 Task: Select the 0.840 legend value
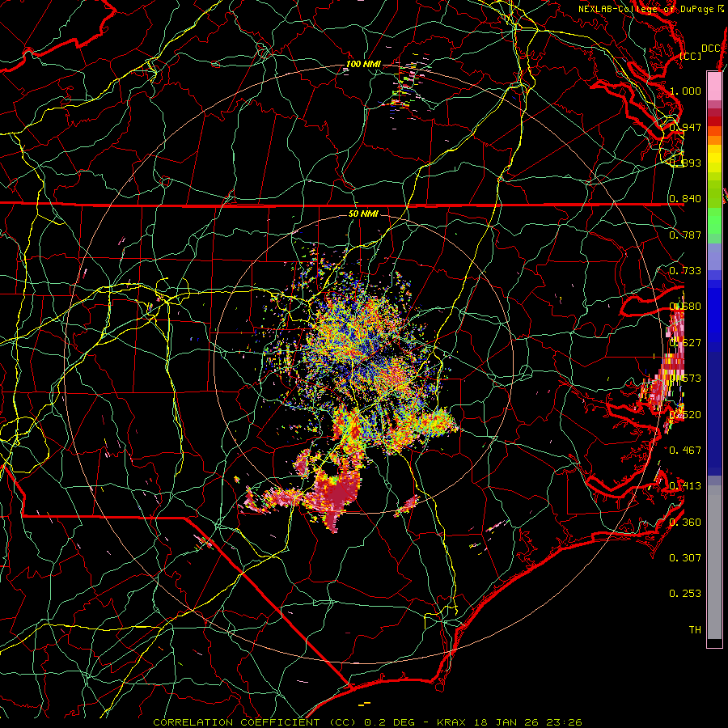[685, 198]
